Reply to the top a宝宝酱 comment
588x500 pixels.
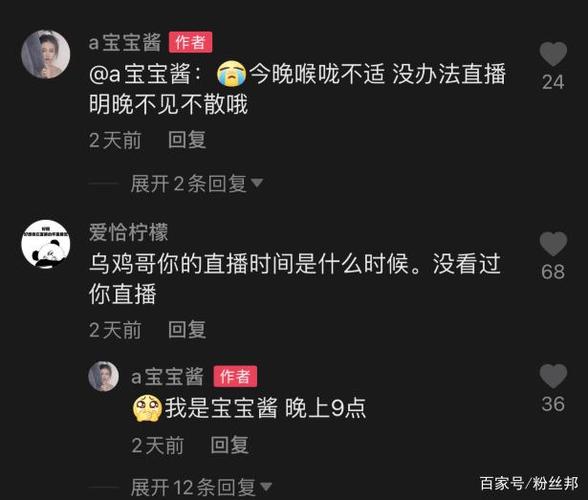187,140
